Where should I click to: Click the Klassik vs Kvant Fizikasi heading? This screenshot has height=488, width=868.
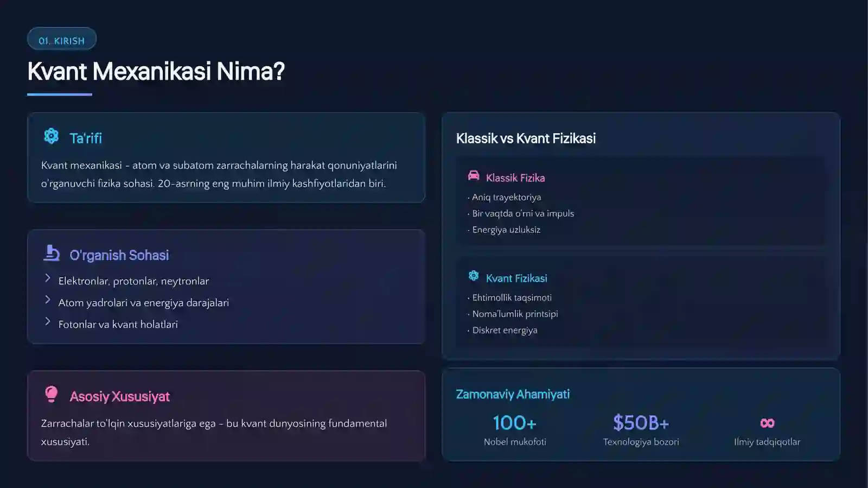[526, 138]
